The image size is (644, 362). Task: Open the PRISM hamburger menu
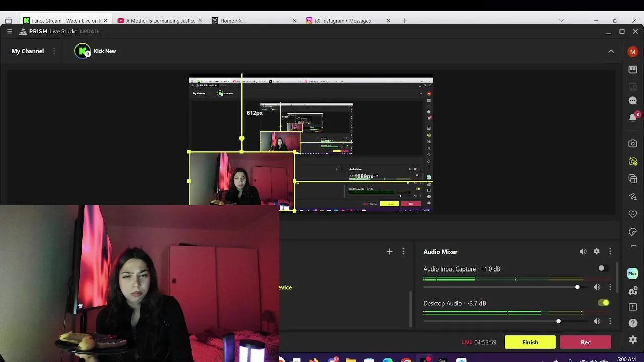pos(10,31)
